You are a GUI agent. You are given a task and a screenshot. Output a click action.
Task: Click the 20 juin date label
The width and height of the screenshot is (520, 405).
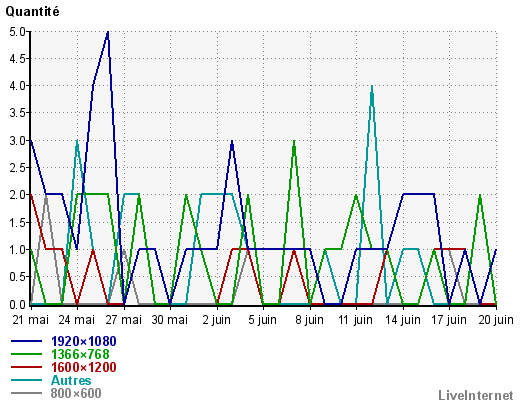(496, 320)
